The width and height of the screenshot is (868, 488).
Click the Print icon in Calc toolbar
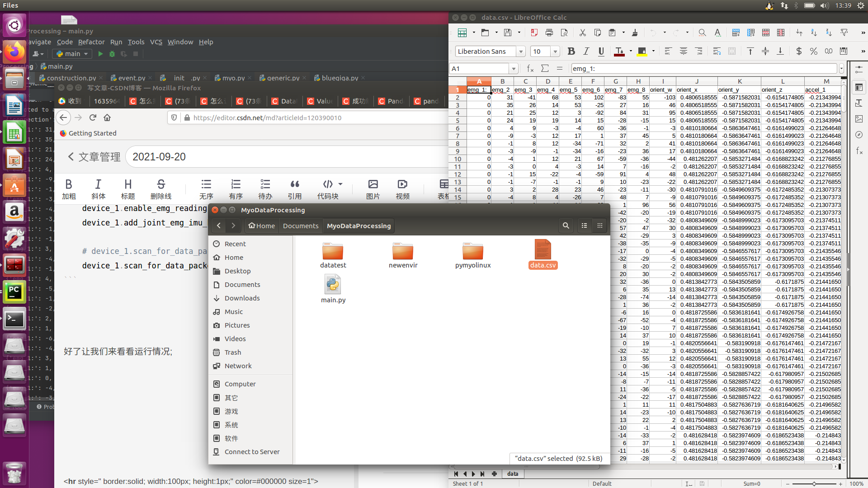pos(549,33)
